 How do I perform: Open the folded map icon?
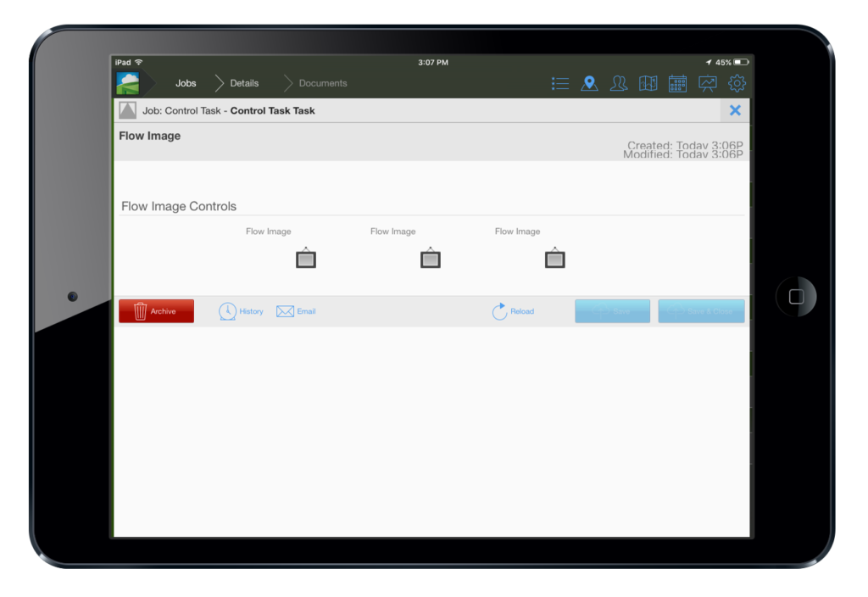[648, 84]
